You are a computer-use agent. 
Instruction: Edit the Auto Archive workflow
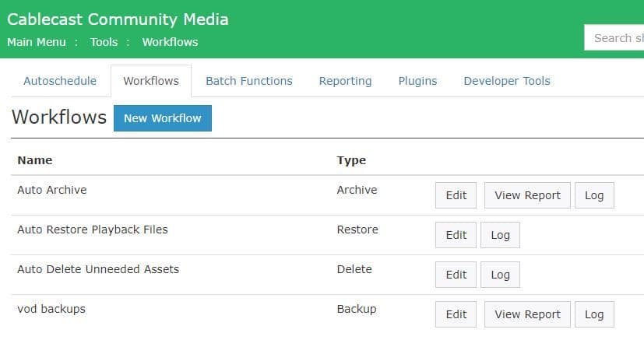[x=456, y=195]
